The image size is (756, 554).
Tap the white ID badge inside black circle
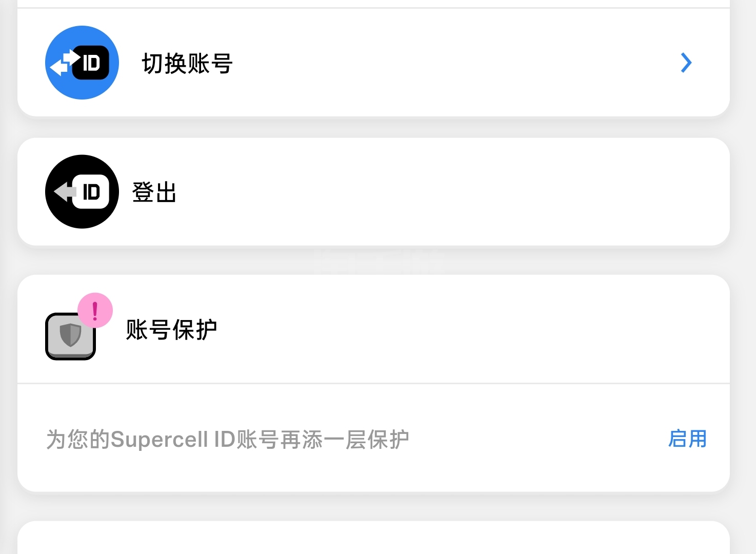pos(91,192)
